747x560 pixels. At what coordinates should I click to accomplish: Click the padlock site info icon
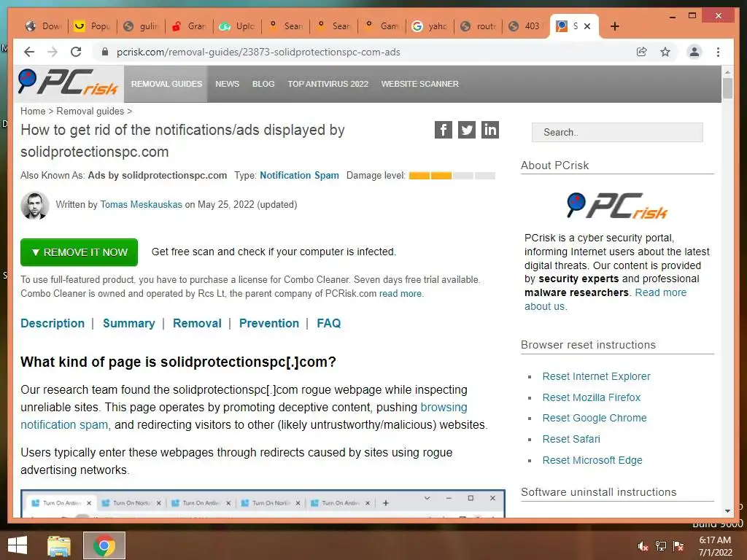[105, 52]
